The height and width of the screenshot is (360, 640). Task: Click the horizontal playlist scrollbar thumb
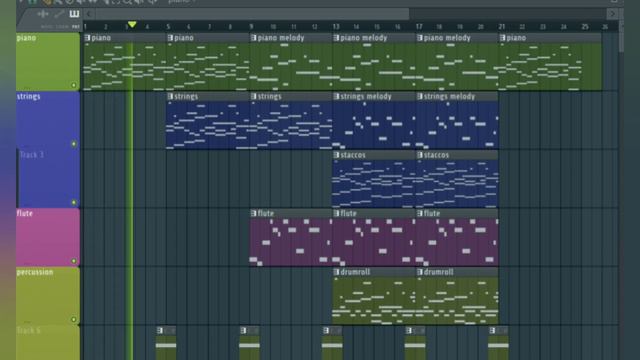click(x=252, y=14)
